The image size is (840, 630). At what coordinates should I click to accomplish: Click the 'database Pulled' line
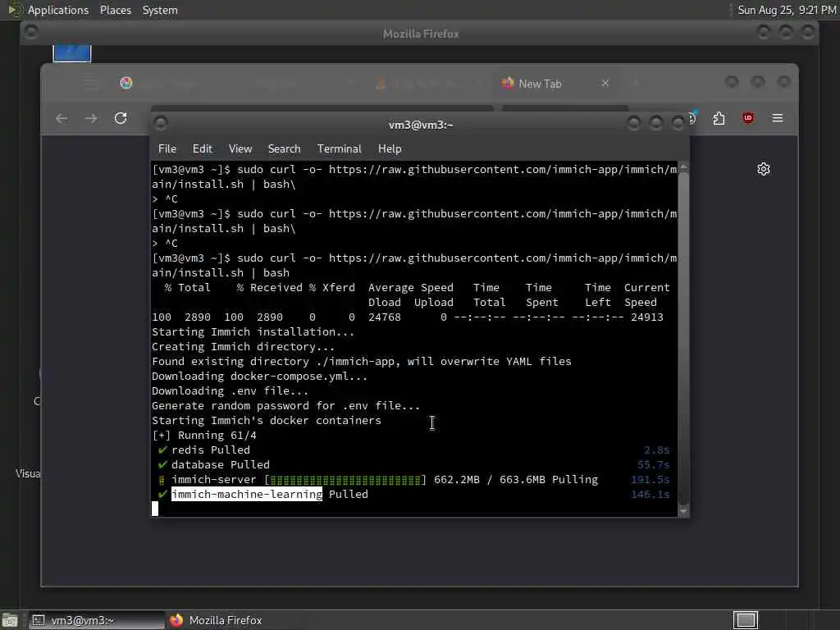tap(220, 464)
